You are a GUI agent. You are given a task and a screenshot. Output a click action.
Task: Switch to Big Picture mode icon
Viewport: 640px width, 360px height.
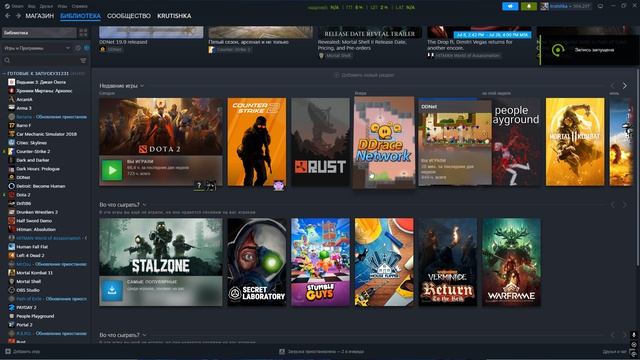click(x=600, y=6)
